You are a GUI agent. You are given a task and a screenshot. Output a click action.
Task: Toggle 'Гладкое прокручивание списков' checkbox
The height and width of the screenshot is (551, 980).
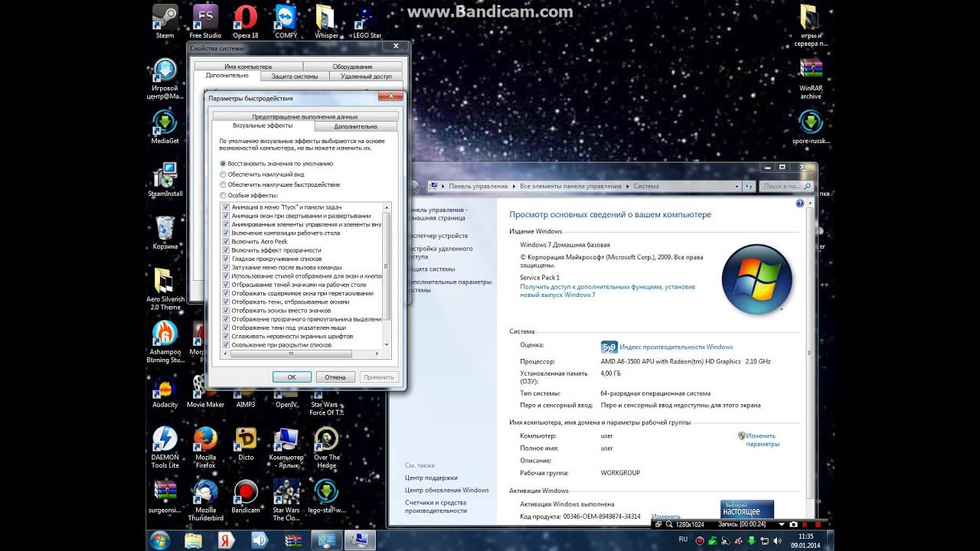[226, 259]
